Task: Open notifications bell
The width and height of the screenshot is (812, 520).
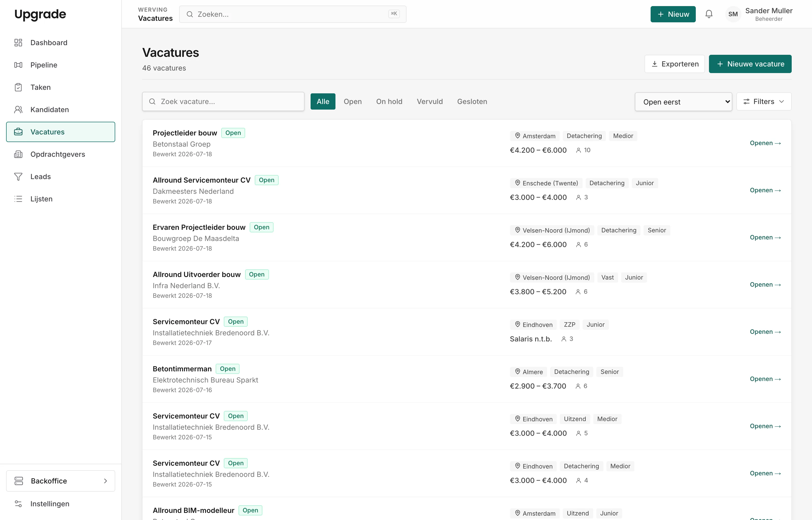Action: point(709,14)
